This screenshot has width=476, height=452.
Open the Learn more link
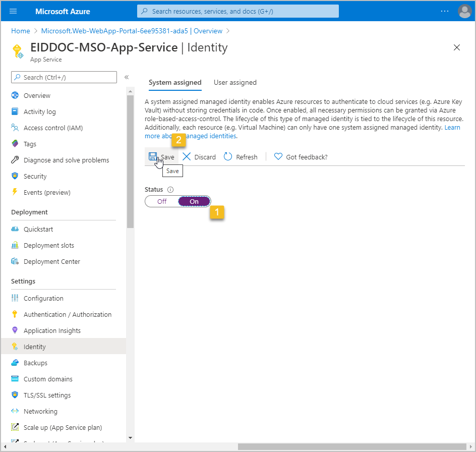[x=452, y=128]
